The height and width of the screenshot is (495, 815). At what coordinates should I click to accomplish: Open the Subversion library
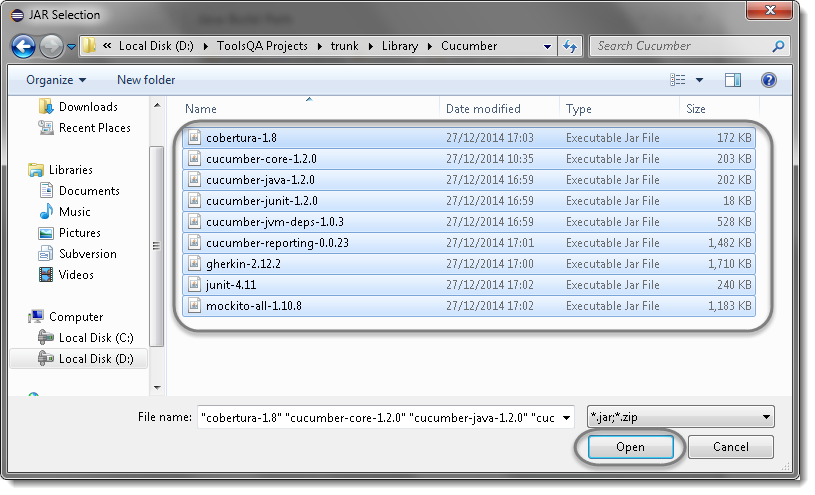pos(87,254)
